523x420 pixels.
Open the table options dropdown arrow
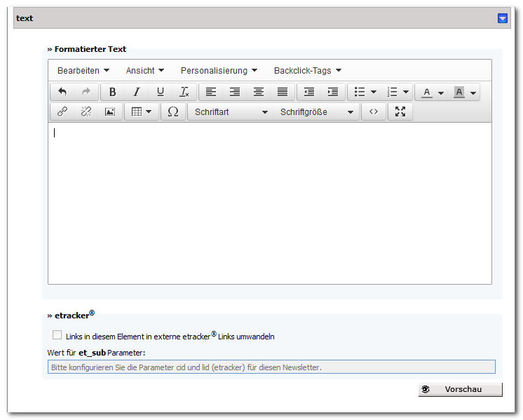coord(149,111)
